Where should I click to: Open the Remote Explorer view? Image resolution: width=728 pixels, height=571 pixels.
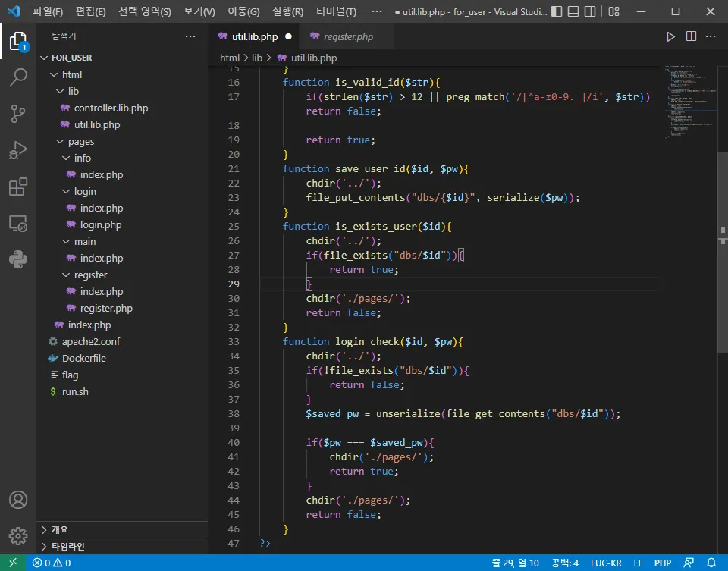click(x=18, y=224)
